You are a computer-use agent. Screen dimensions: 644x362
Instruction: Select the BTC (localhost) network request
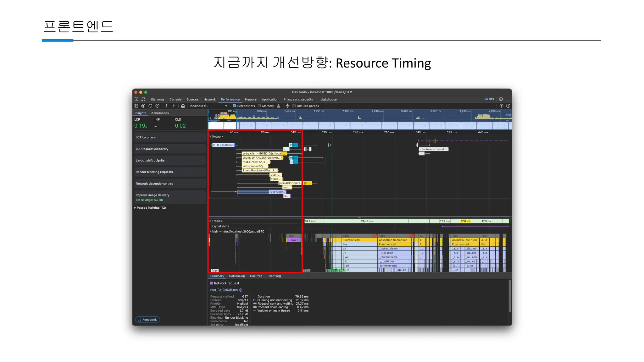tap(224, 145)
